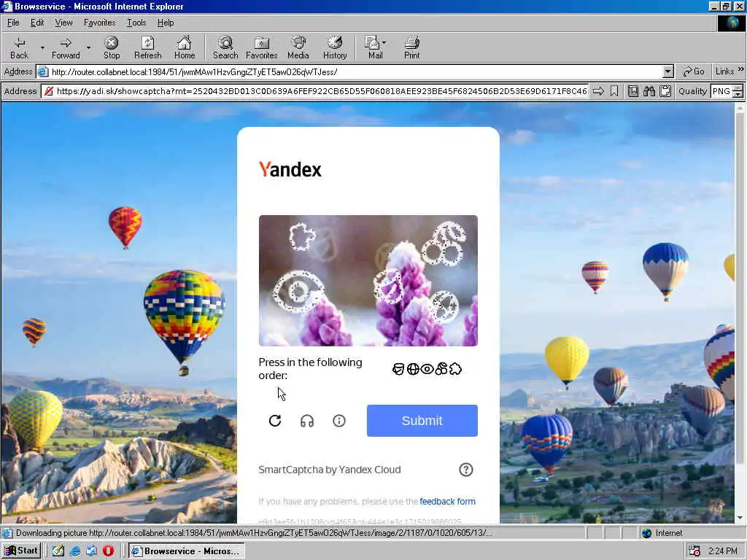This screenshot has width=747, height=560.
Task: Click the Forward toolbar button
Action: tap(66, 47)
